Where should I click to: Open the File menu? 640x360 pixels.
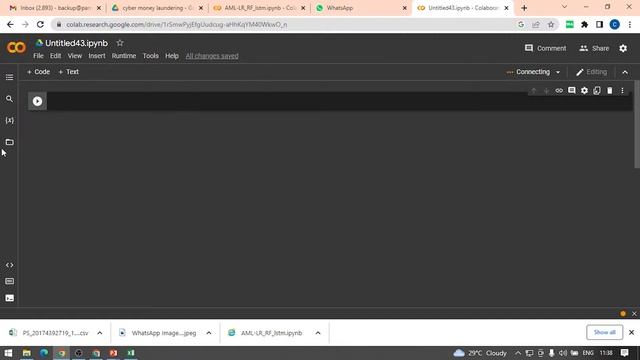click(x=38, y=56)
